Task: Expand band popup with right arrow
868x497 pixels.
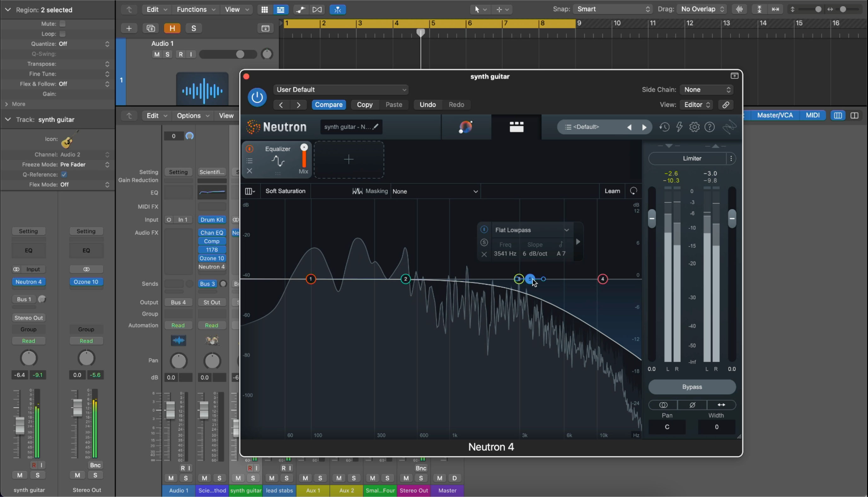Action: (578, 242)
